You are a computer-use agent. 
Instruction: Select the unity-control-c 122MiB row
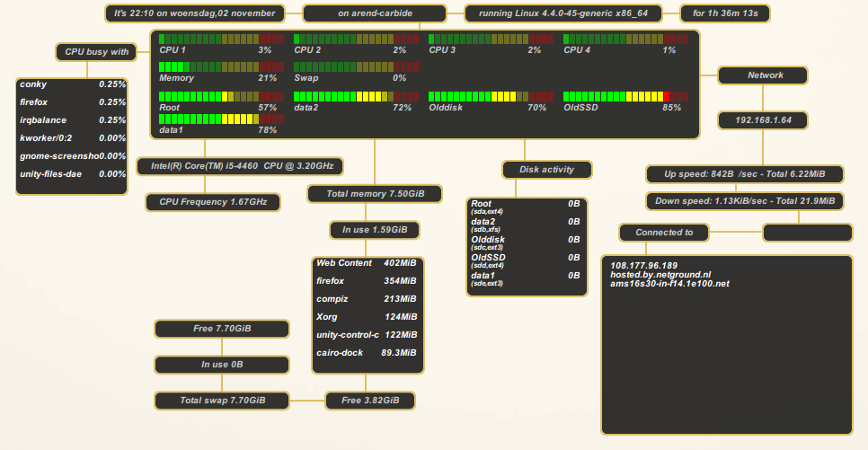click(x=367, y=335)
